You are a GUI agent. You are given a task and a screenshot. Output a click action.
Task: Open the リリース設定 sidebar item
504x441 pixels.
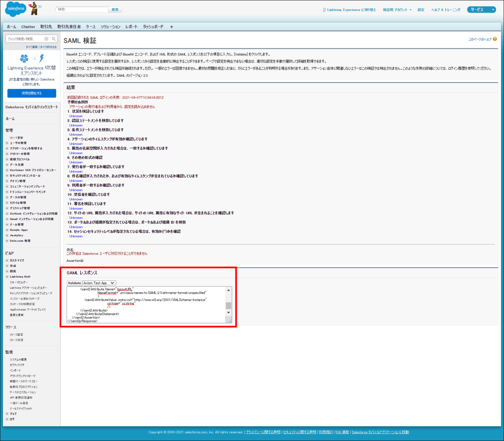click(x=16, y=335)
